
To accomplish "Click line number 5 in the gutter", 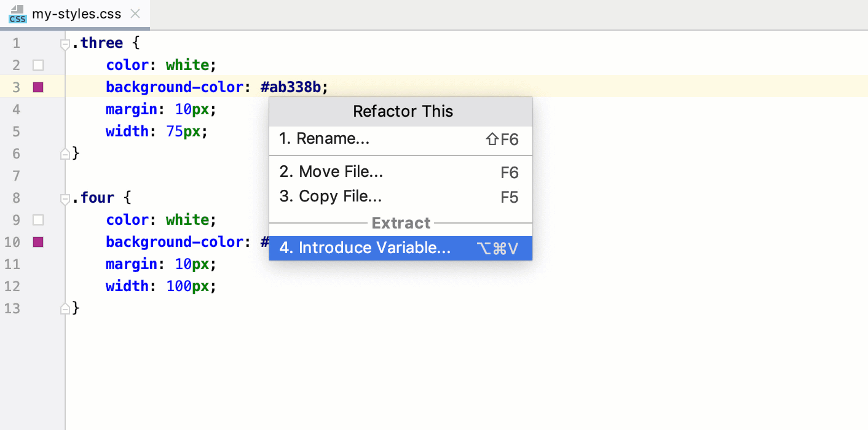I will [16, 131].
